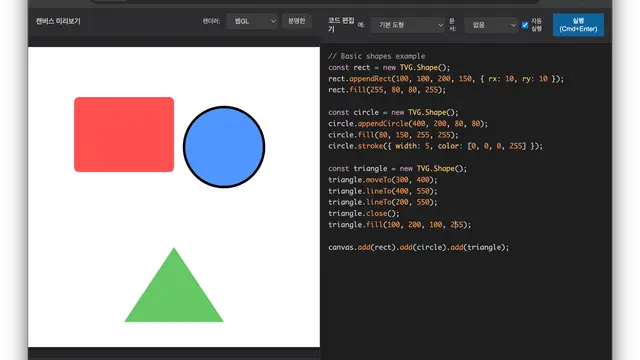Click the 'triangle.fill(100, 200, 100, 255);' line
The width and height of the screenshot is (640, 360).
click(x=400, y=225)
